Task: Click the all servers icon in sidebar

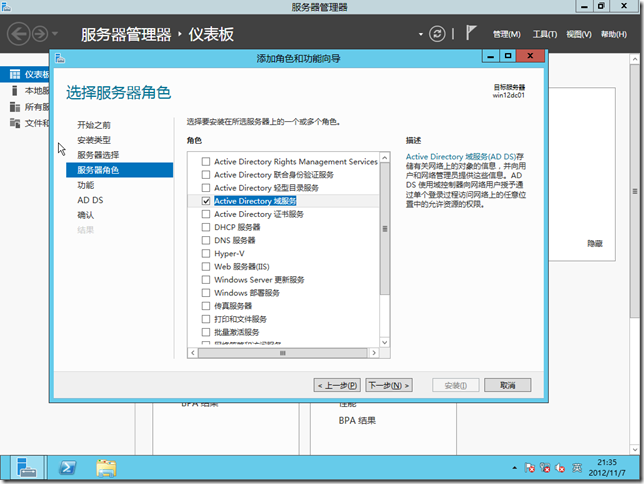Action: (15, 107)
